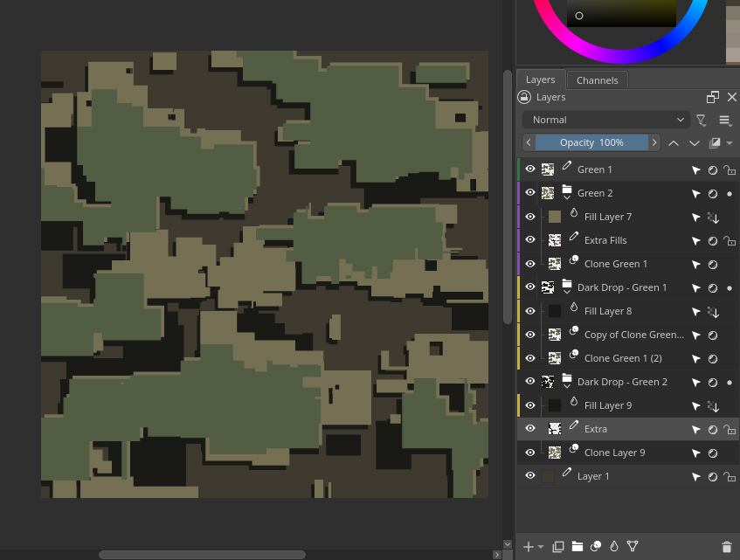Click the Opacity 100% slider

point(591,142)
